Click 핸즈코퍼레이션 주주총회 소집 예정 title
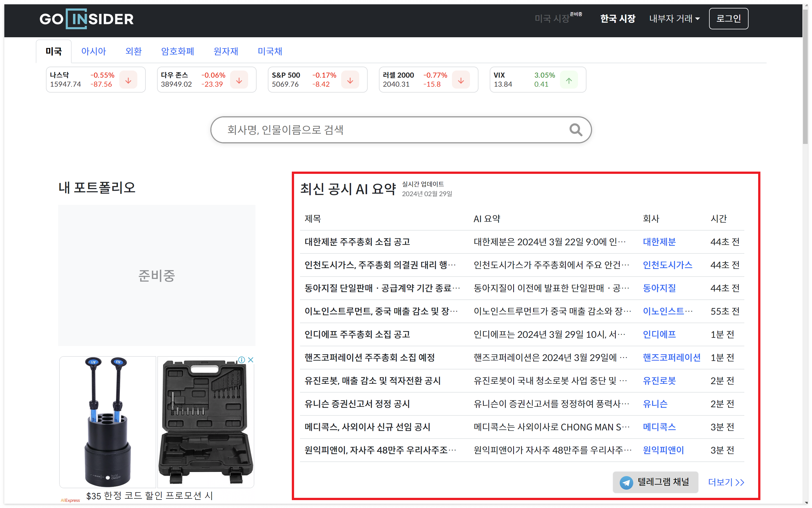Screen dimensions: 812x508 click(370, 358)
